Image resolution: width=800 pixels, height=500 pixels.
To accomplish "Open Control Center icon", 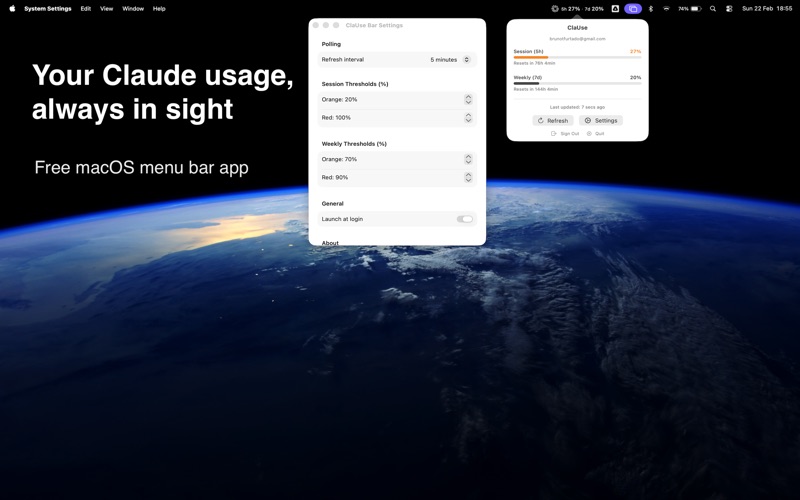I will (x=729, y=9).
